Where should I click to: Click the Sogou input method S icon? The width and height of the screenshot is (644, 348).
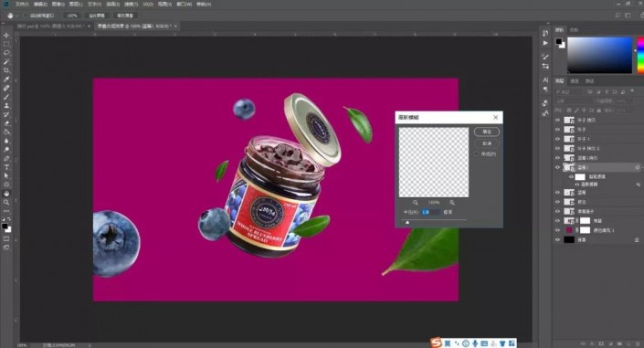[x=436, y=343]
